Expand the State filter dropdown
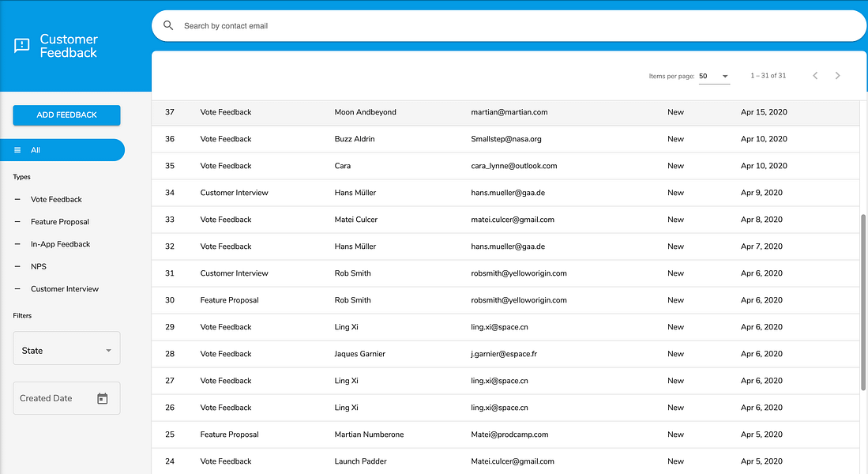Image resolution: width=868 pixels, height=474 pixels. [x=66, y=348]
